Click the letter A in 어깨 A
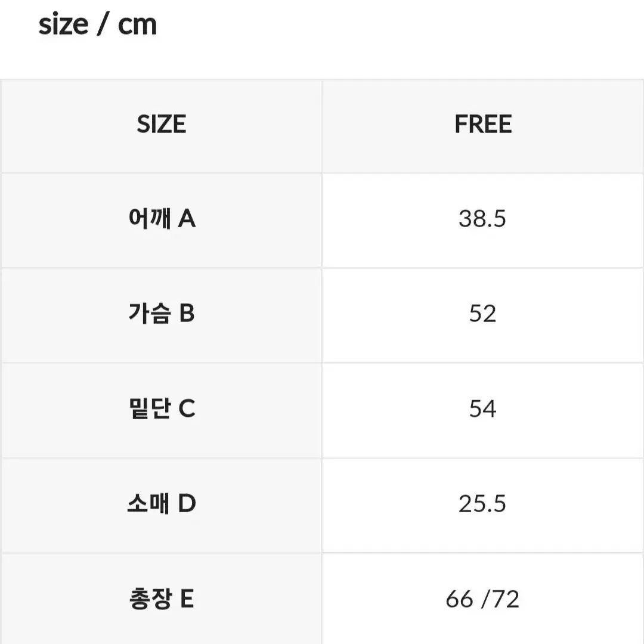The image size is (644, 644). (187, 218)
